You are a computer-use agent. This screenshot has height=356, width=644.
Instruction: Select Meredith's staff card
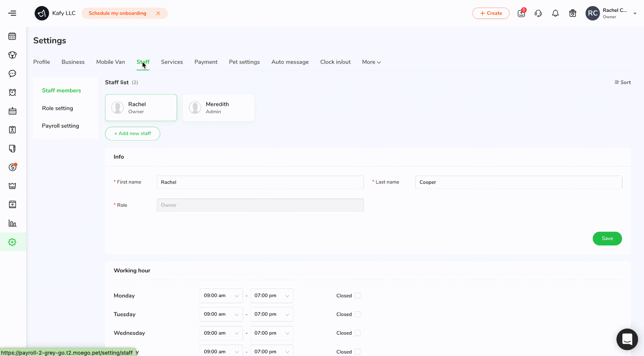click(x=218, y=107)
